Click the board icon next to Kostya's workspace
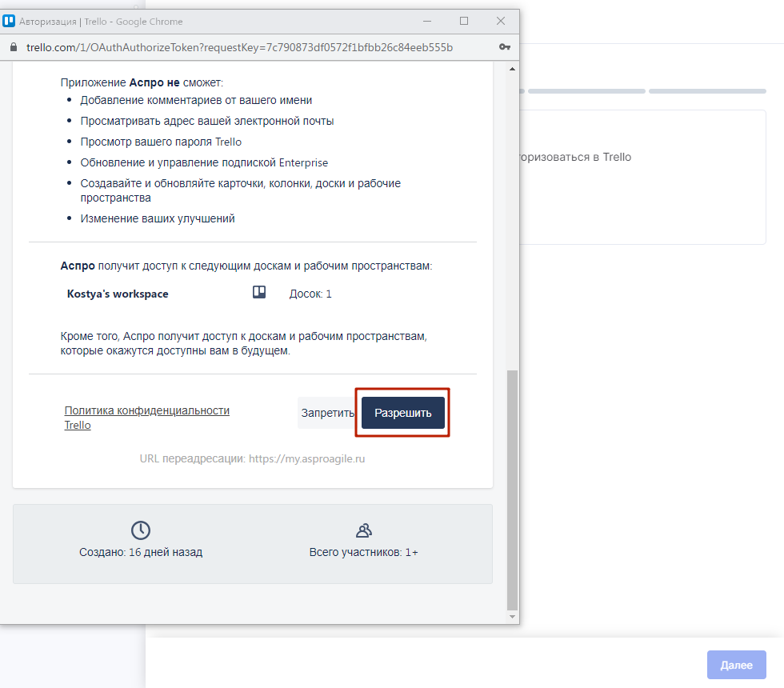784x688 pixels. click(259, 293)
